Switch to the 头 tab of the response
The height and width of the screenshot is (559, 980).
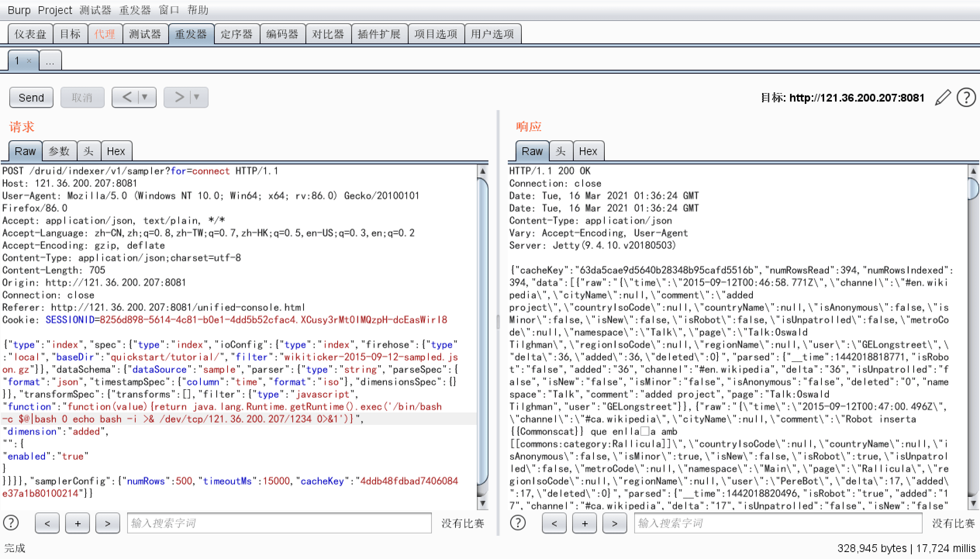pyautogui.click(x=560, y=151)
